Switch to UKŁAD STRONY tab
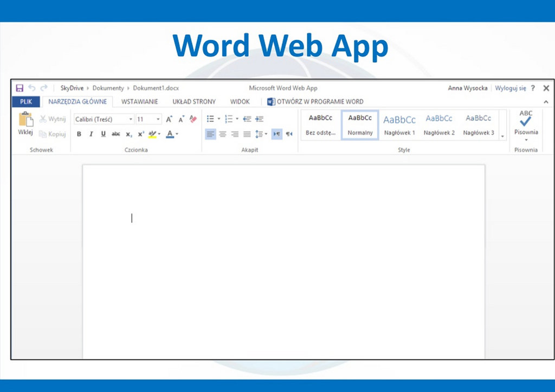 [x=194, y=102]
